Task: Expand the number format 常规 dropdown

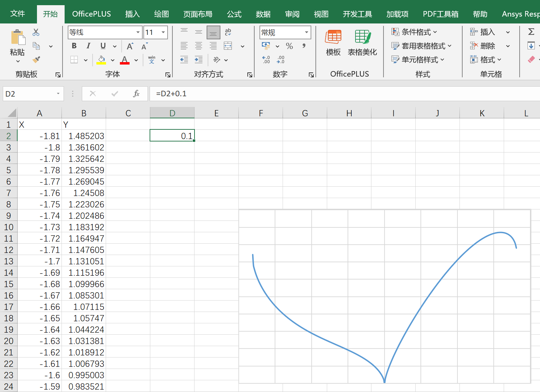Action: point(306,32)
